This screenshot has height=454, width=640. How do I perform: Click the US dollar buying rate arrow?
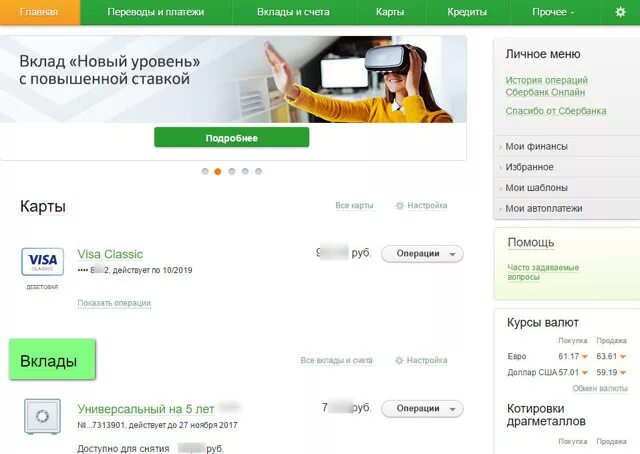(x=584, y=373)
